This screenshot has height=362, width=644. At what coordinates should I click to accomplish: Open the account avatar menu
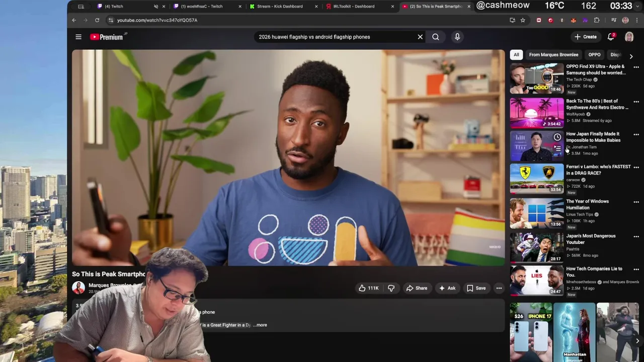click(x=629, y=37)
